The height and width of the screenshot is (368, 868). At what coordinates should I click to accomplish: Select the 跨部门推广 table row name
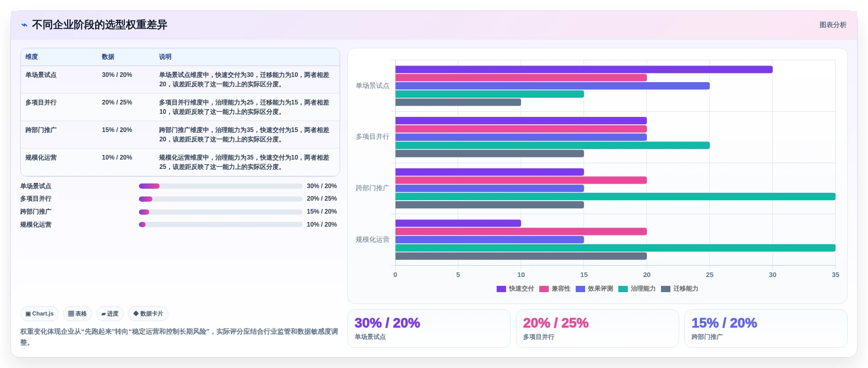[41, 130]
